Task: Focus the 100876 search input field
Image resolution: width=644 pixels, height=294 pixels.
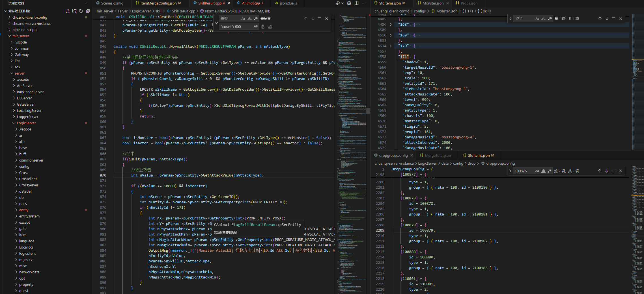Action: tap(524, 171)
